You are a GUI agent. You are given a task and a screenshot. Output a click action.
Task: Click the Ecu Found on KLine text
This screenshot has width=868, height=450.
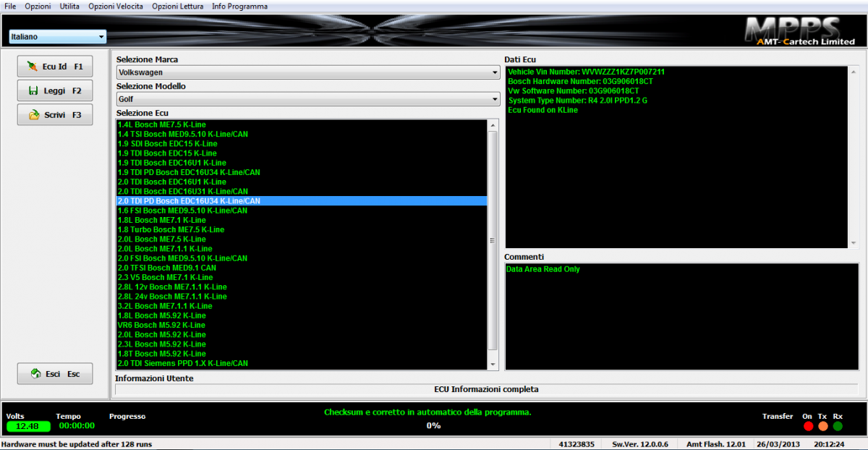[x=542, y=110]
